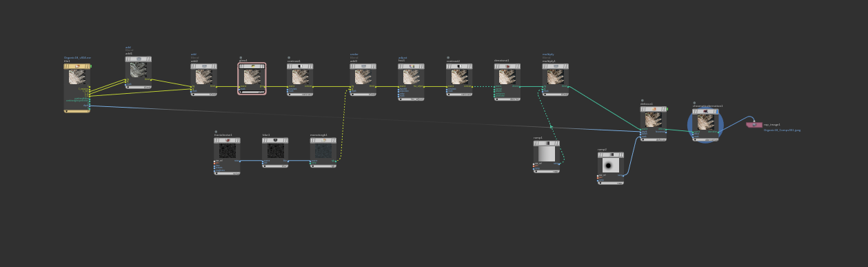Toggle the green flag on defocus1 node
868x267 pixels.
(x=667, y=109)
